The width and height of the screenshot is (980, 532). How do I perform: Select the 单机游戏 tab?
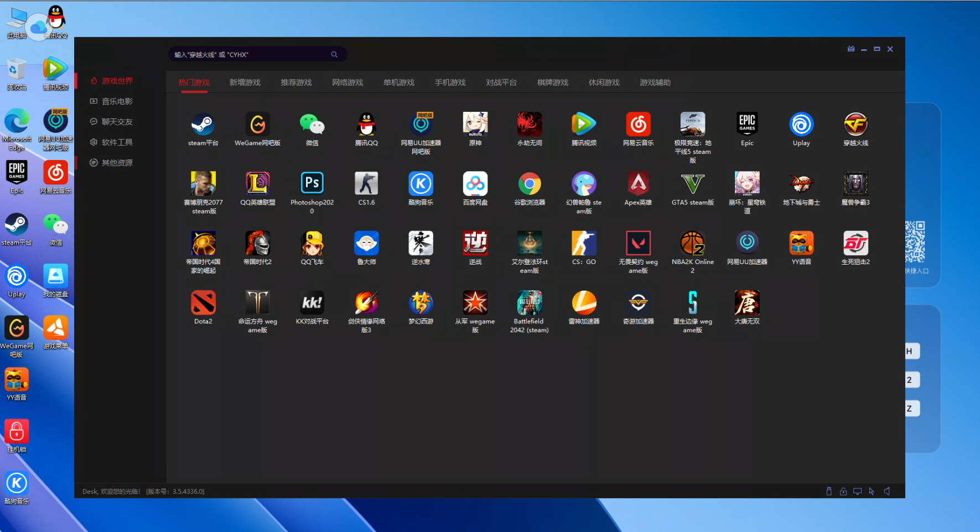point(399,82)
